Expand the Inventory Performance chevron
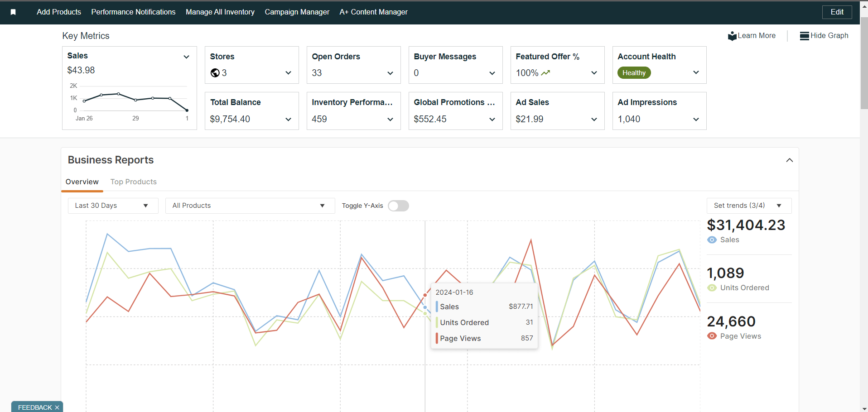Screen dimensions: 868x412 click(x=390, y=120)
